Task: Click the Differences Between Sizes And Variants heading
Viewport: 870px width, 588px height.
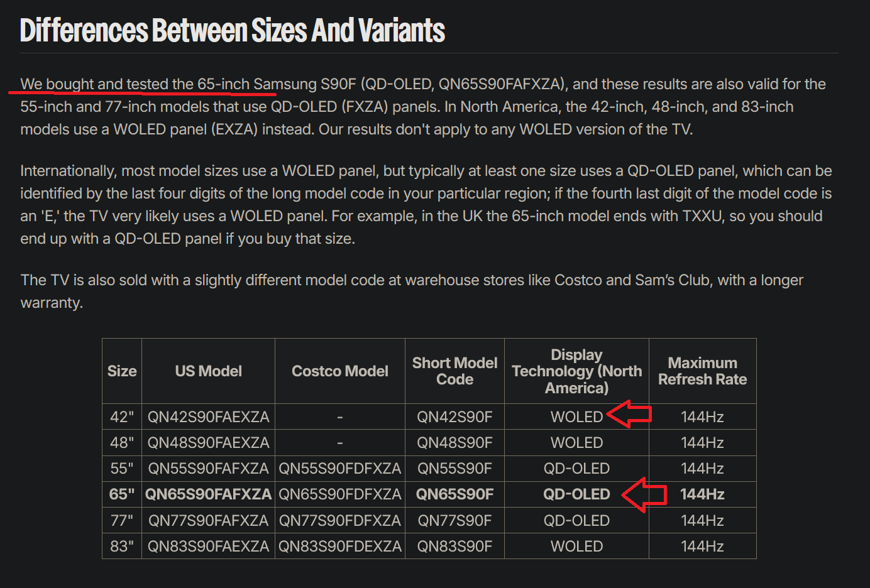Action: tap(233, 30)
